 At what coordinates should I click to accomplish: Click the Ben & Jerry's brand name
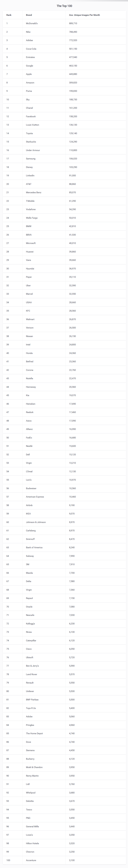pos(32,666)
